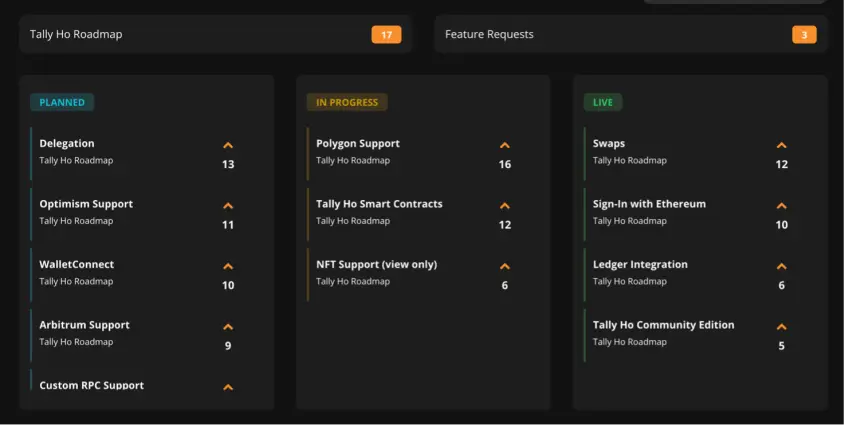Click Tally Ho Roadmap label under Ledger Integration
This screenshot has width=845, height=427.
pyautogui.click(x=629, y=281)
